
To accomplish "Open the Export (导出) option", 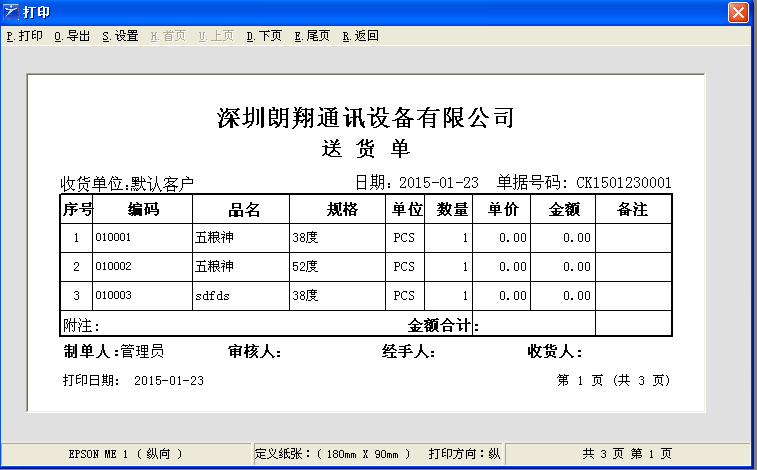I will (72, 36).
